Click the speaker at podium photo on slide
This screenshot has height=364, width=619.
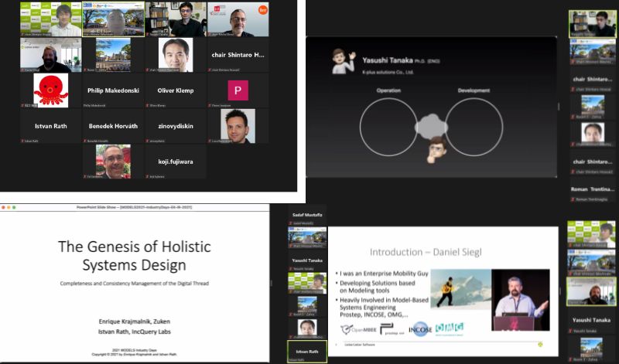coord(521,300)
